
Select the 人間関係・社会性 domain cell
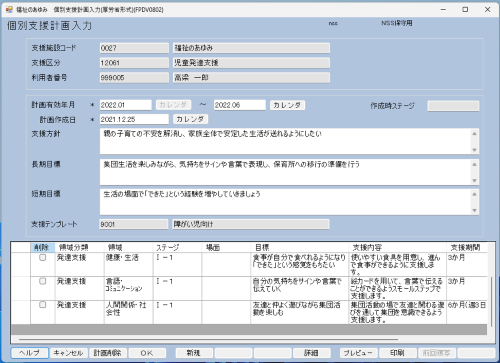(x=128, y=312)
